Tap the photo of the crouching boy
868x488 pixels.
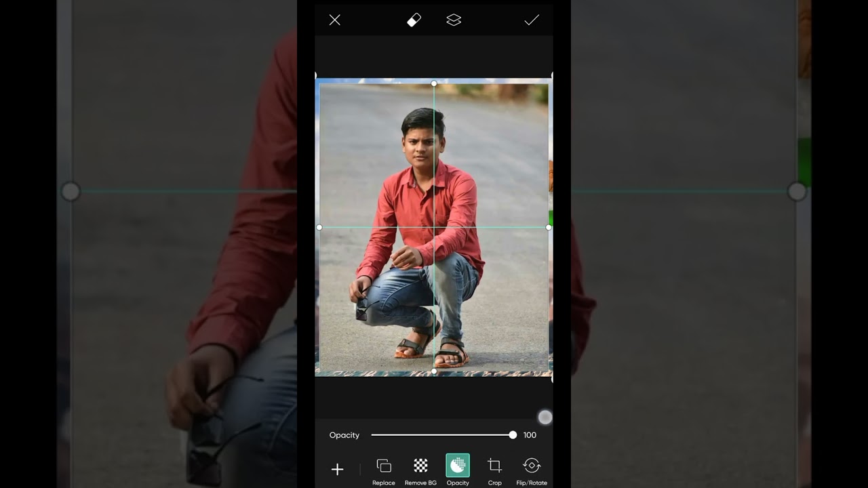(x=434, y=227)
